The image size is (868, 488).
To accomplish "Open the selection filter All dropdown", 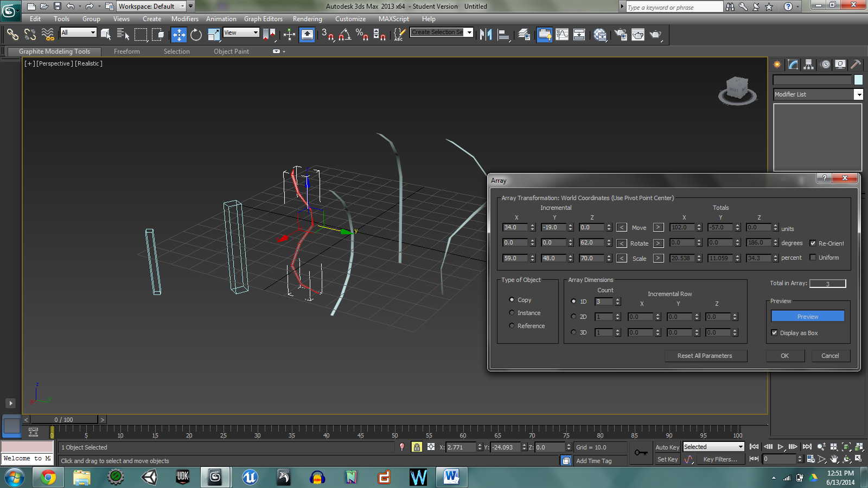I will pos(79,33).
